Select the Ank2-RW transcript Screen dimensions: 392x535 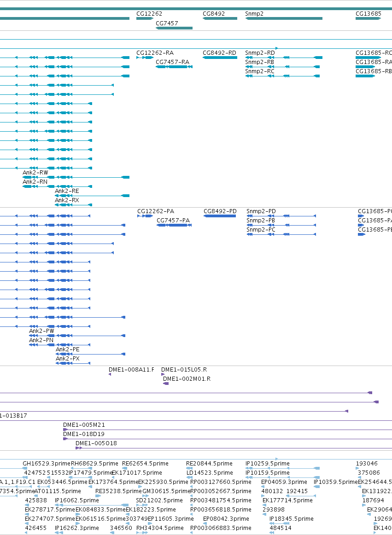click(x=76, y=177)
